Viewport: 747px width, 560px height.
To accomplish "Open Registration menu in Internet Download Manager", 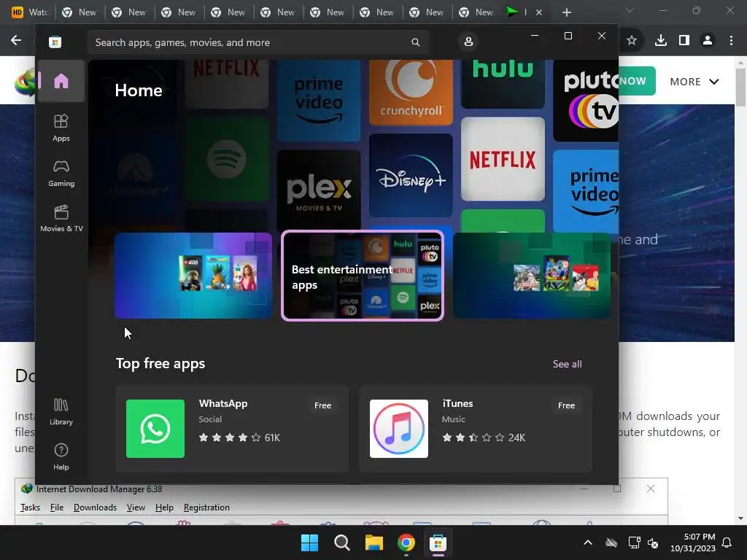I will coord(206,507).
